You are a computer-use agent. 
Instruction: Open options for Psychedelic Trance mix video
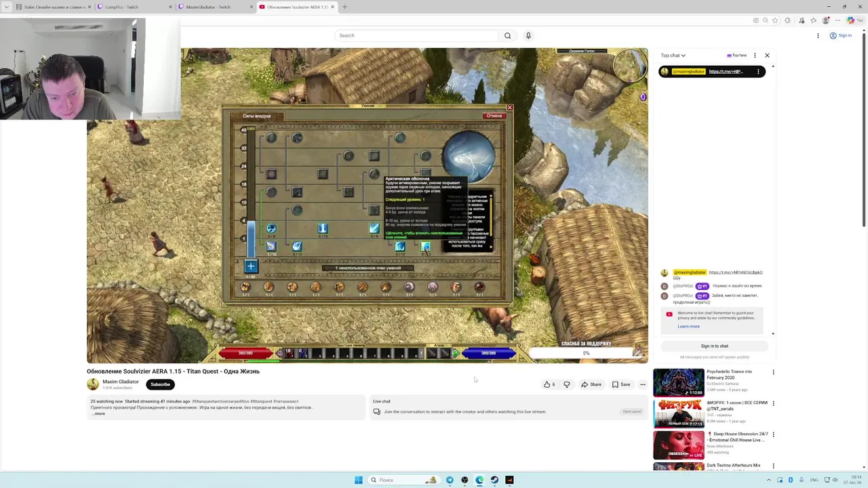coord(773,372)
